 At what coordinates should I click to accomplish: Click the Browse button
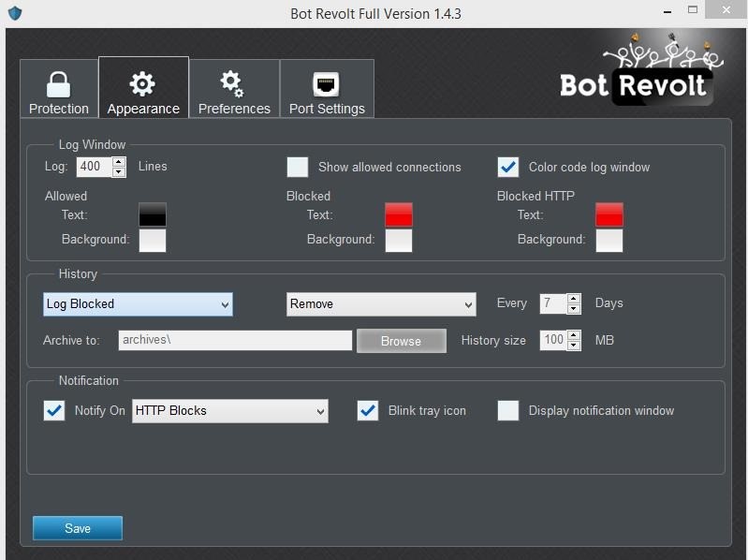[402, 341]
